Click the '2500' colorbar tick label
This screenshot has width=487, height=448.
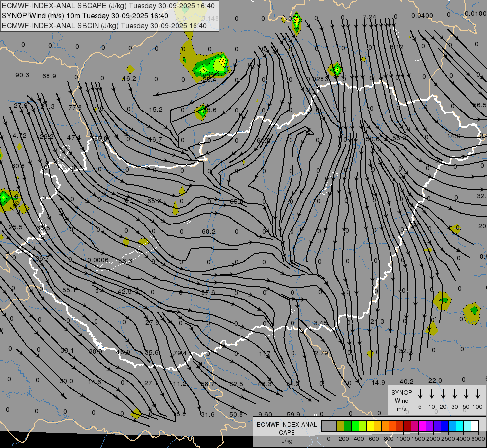(x=448, y=439)
